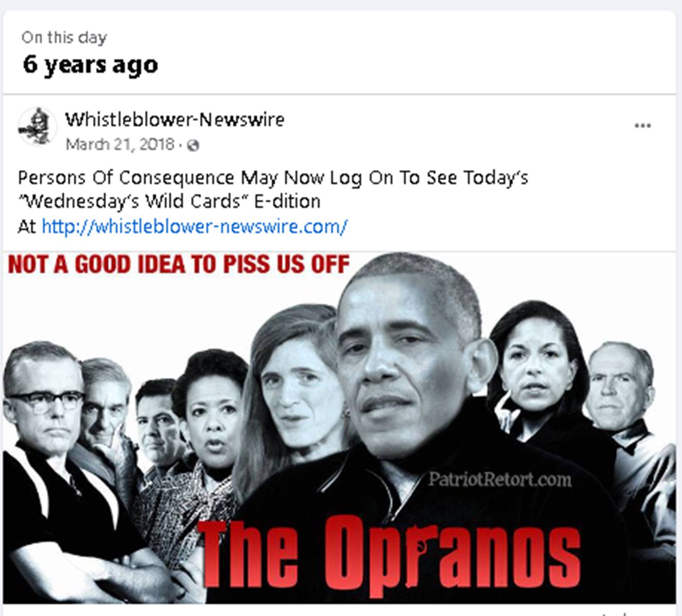
Task: Open the whistleblower-newswire.com hyperlink
Action: coord(194,226)
